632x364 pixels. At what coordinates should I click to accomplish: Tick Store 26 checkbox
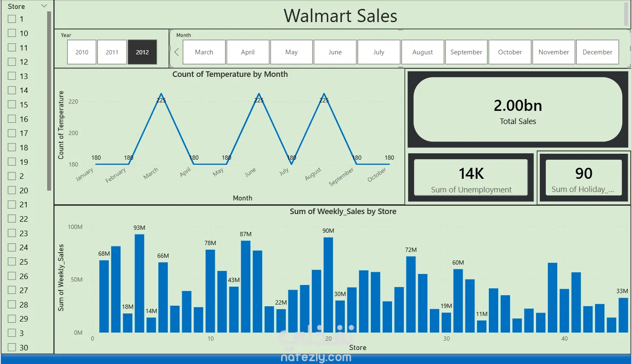click(12, 276)
